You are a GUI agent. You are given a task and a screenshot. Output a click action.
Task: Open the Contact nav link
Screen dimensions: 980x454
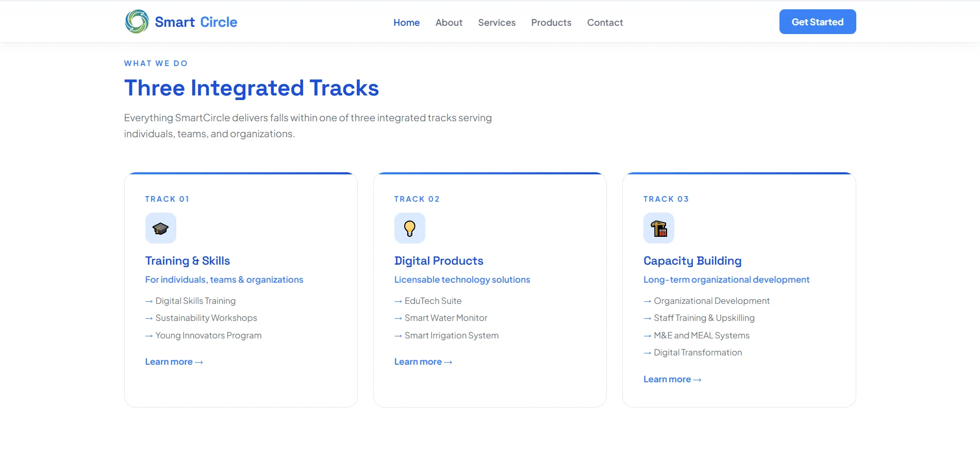(605, 23)
